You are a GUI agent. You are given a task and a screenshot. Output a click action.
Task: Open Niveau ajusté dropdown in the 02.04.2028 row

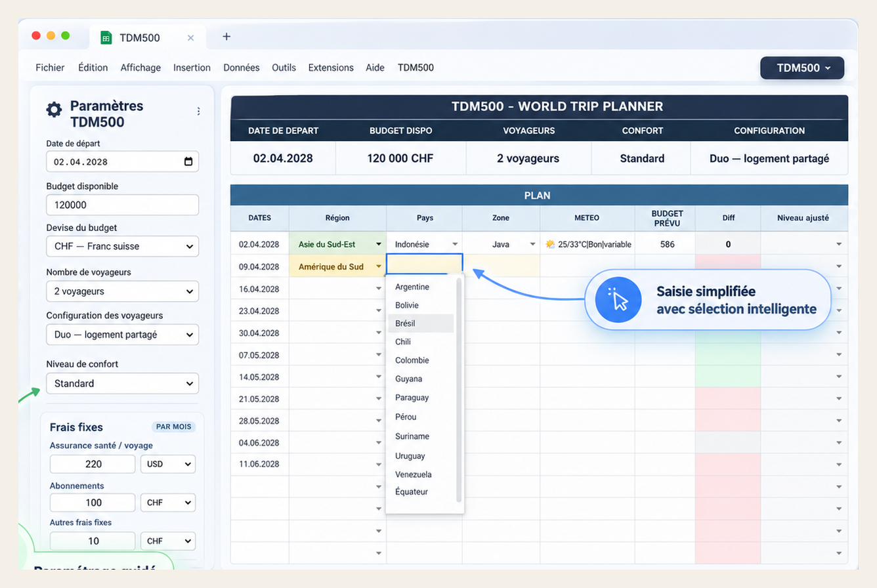pyautogui.click(x=840, y=244)
